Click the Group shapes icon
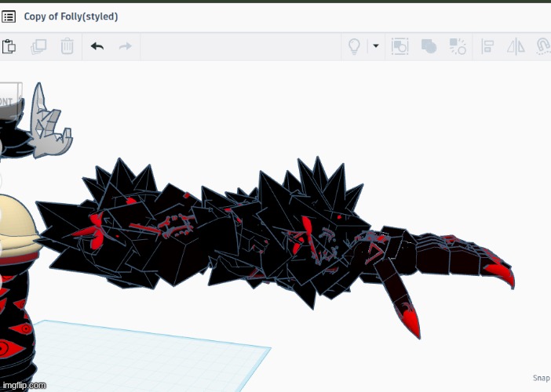551x392 pixels. coord(429,46)
